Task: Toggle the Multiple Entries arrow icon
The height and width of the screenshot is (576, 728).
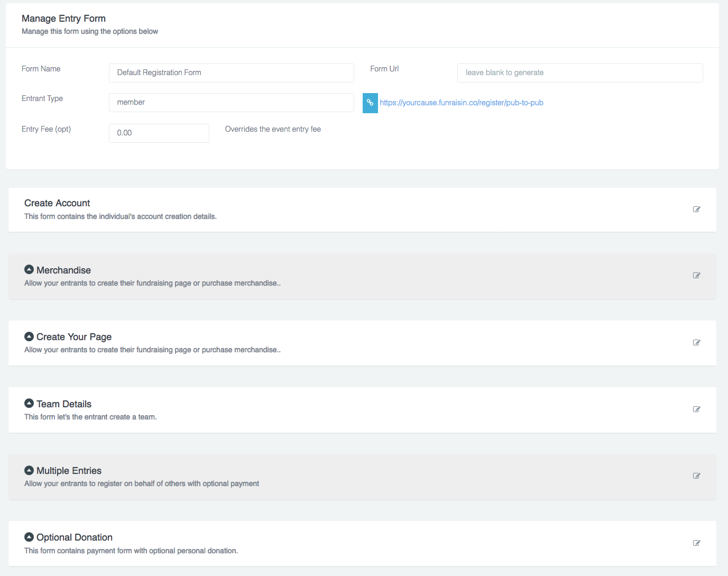Action: pyautogui.click(x=29, y=470)
